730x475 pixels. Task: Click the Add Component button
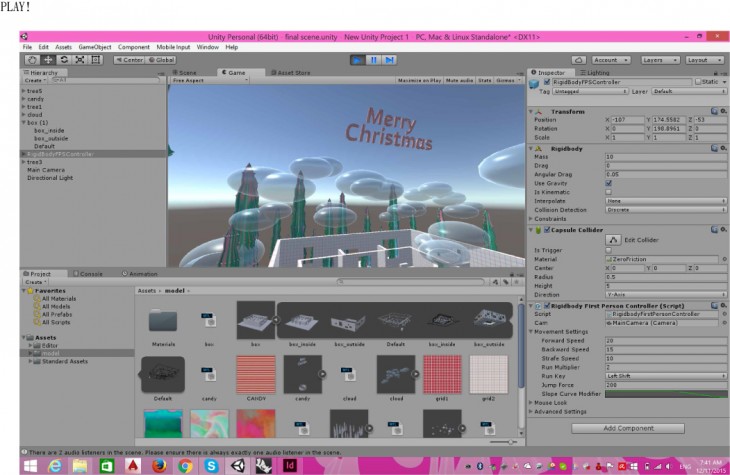pyautogui.click(x=626, y=427)
